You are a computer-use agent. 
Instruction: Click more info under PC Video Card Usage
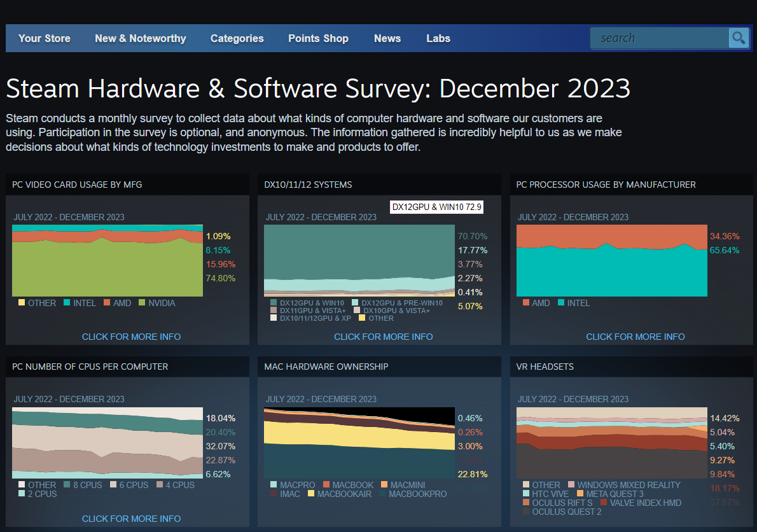[131, 337]
